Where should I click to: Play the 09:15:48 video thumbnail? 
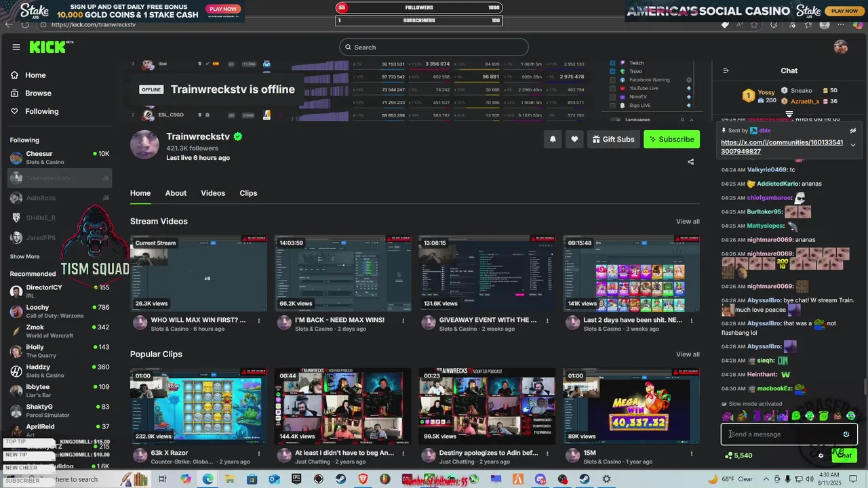pyautogui.click(x=631, y=273)
